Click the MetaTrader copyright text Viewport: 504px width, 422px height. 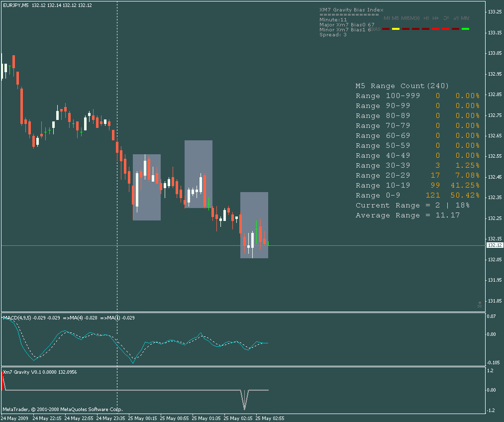(x=63, y=410)
